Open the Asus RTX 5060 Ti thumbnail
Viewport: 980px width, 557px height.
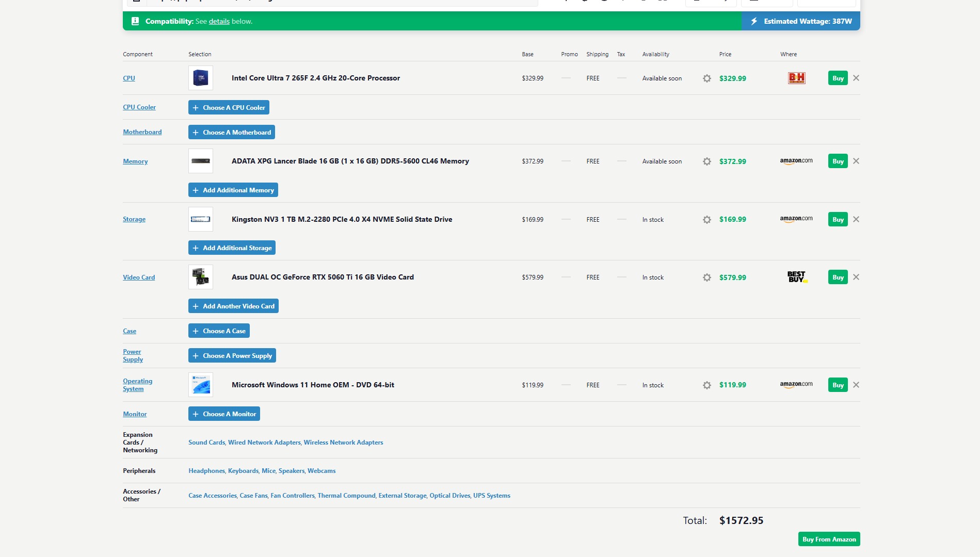point(201,277)
